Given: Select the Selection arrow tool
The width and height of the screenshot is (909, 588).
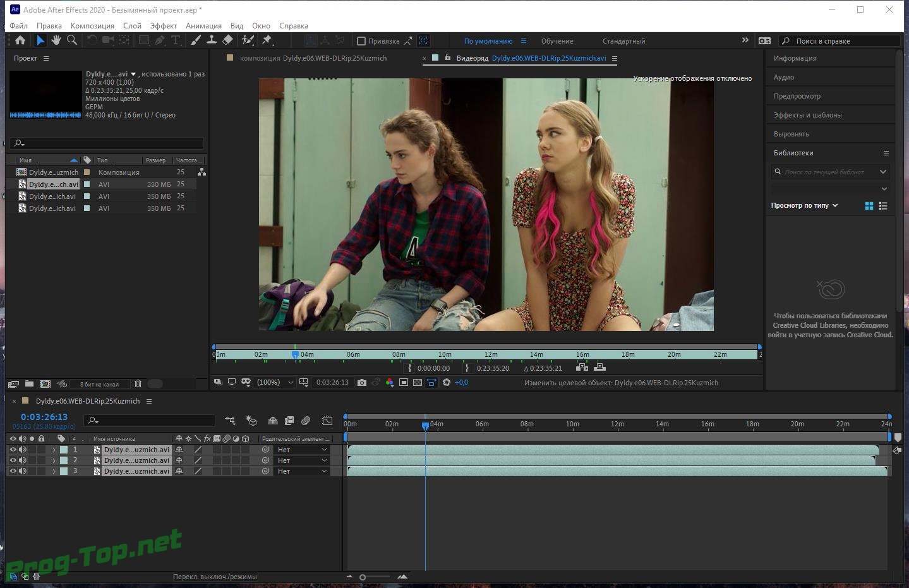Looking at the screenshot, I should [x=40, y=40].
